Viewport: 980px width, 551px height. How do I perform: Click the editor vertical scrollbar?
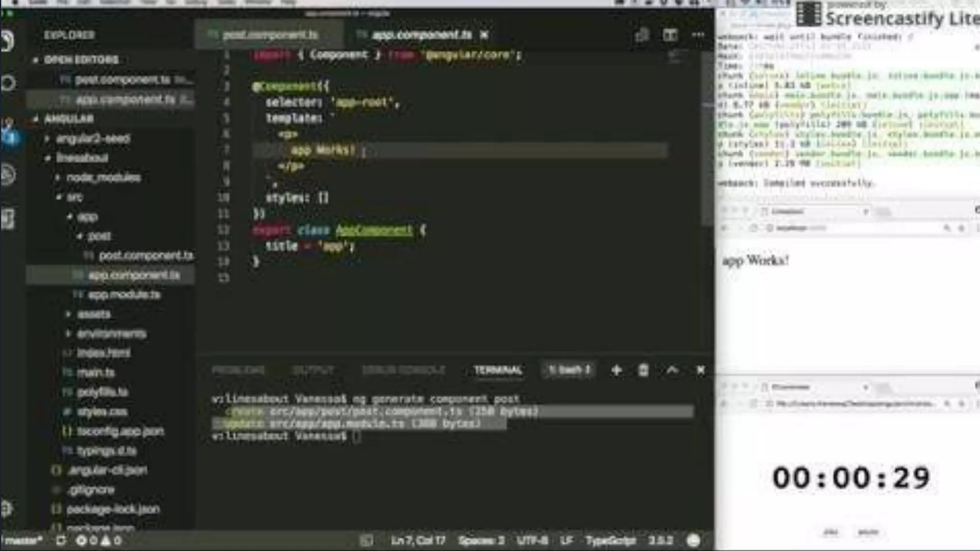click(x=707, y=139)
